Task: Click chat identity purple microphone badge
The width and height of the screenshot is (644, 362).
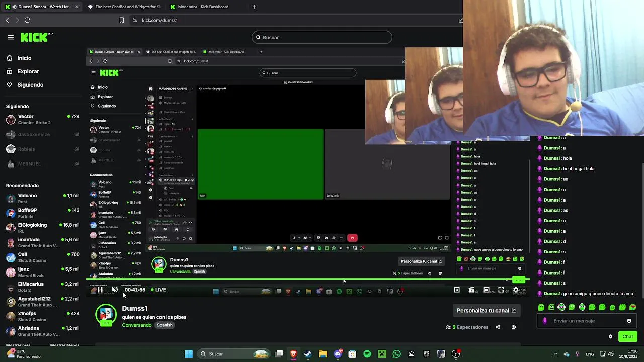Action: pyautogui.click(x=545, y=321)
